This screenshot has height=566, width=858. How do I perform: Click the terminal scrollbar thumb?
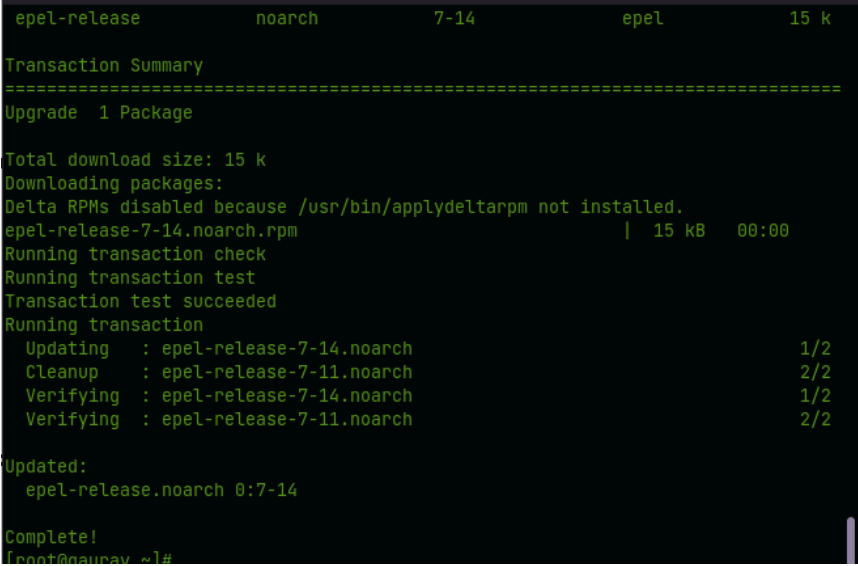(850, 540)
